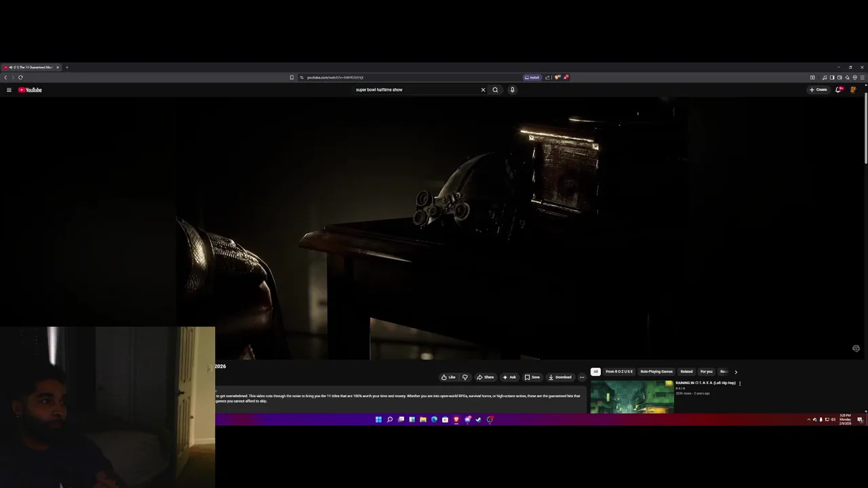The width and height of the screenshot is (868, 488).
Task: Open the account avatar menu
Action: [x=853, y=89]
